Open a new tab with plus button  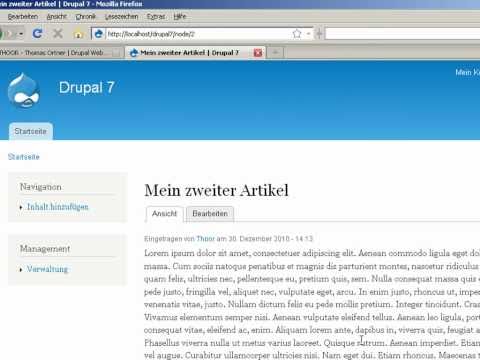(x=275, y=52)
